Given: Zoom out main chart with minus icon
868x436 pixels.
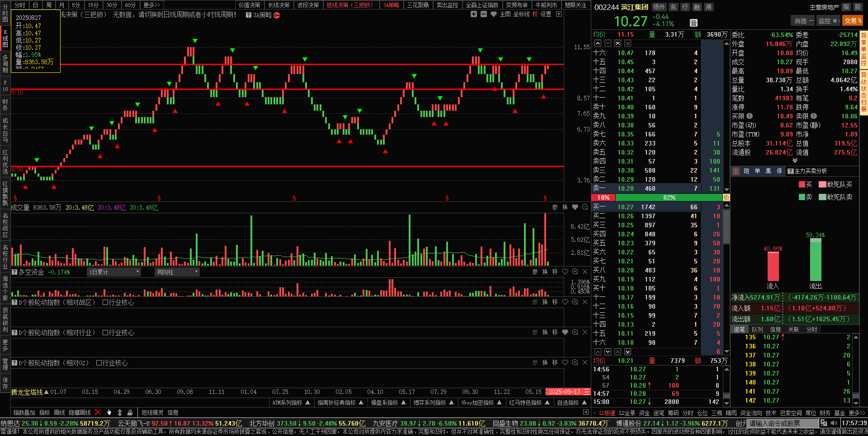Looking at the screenshot, I should [484, 14].
